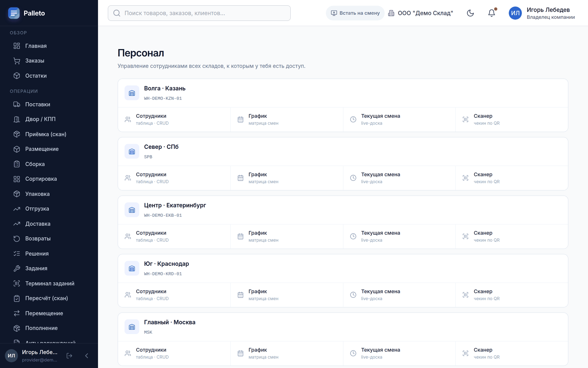Screen dimensions: 588x368
Task: Focus the search field for товаров, заказов, клиентов
Action: tap(199, 13)
